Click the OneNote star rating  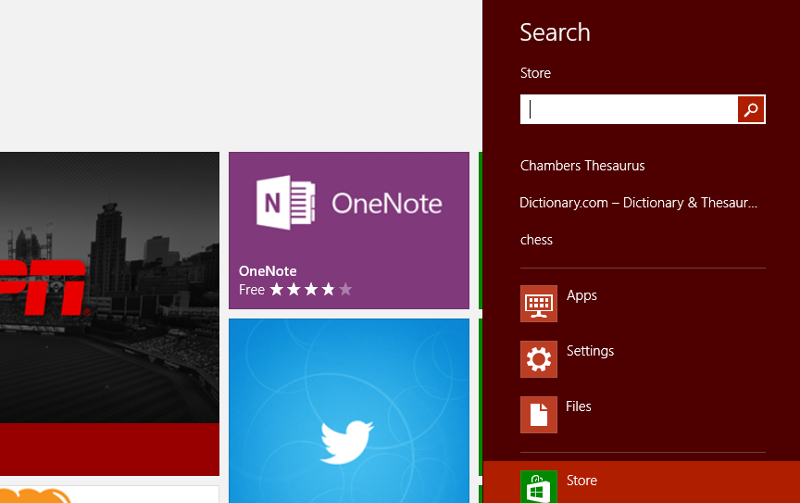[311, 290]
